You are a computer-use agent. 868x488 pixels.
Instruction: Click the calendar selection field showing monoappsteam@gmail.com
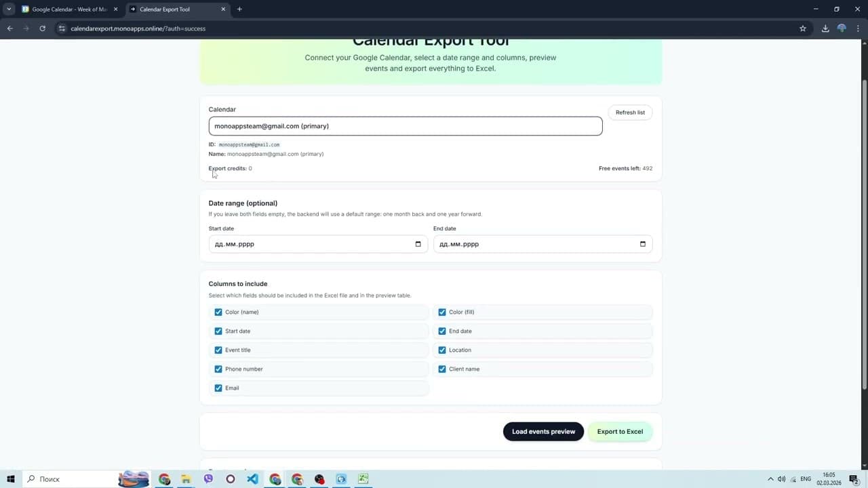click(x=405, y=126)
